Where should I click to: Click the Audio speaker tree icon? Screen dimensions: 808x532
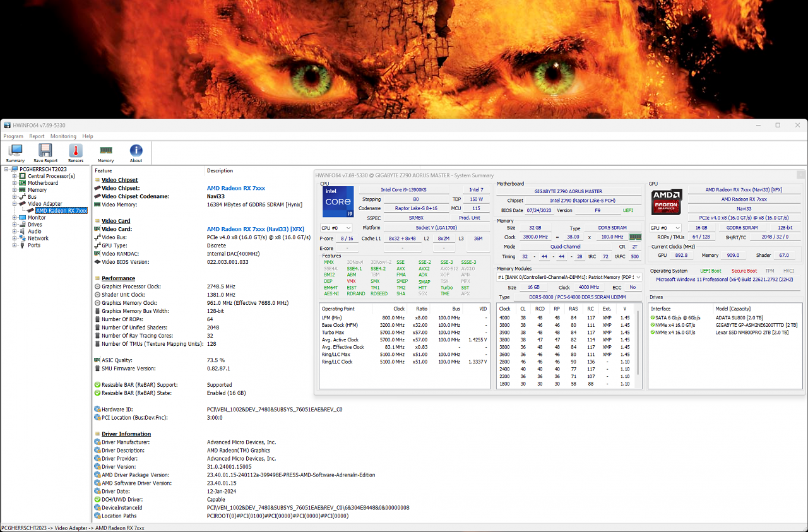[23, 232]
